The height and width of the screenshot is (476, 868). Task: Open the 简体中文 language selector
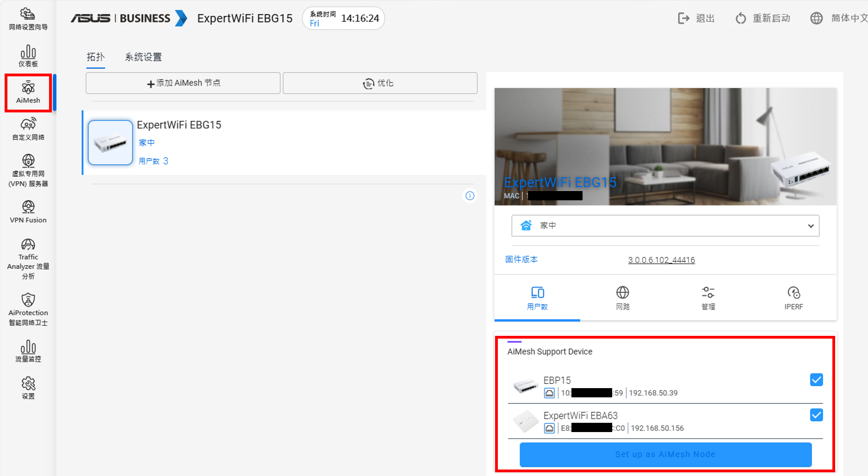838,18
